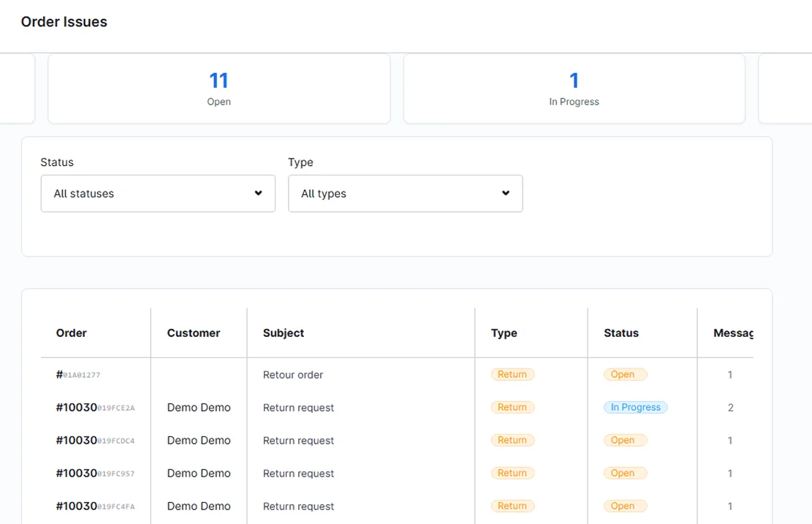Click the Type filter label
Screen dimensions: 812x524
[x=300, y=162]
